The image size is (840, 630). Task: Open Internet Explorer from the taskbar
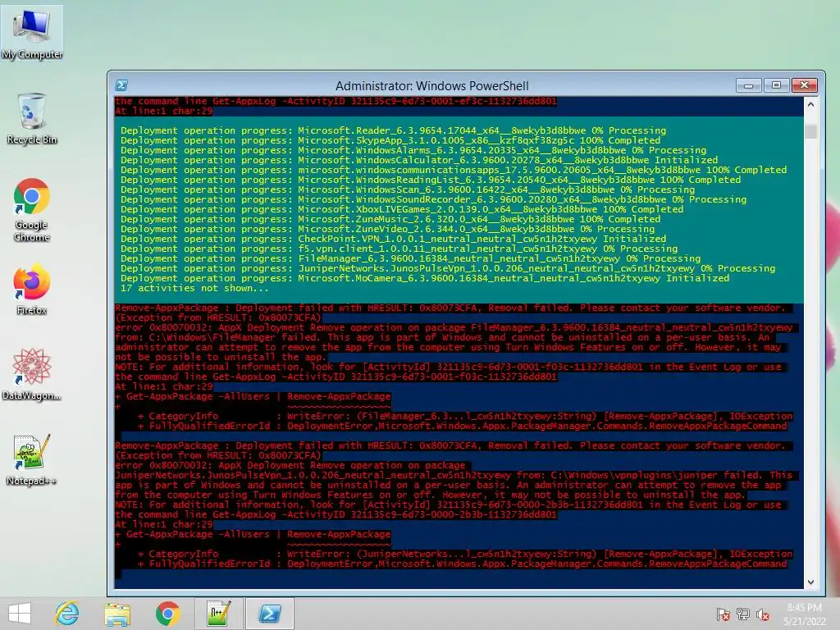coord(67,614)
